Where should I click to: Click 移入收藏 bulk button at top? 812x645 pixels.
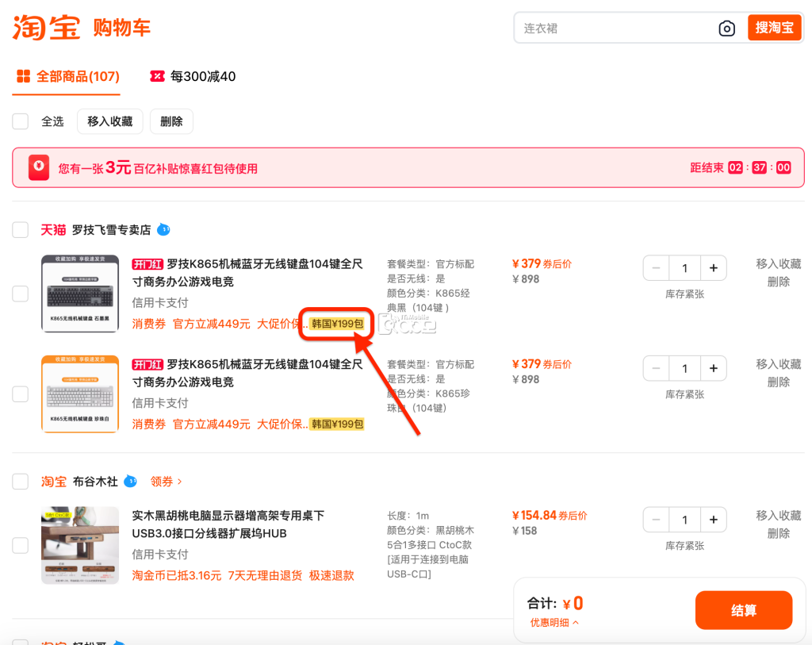109,121
